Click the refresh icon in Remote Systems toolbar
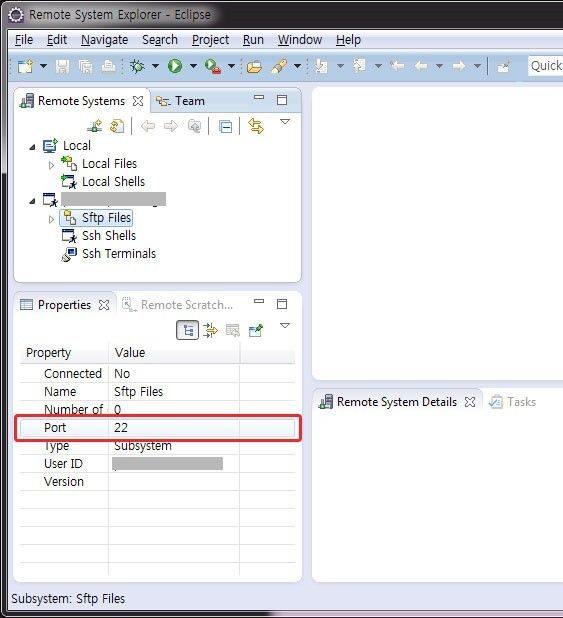563x618 pixels. pyautogui.click(x=117, y=126)
